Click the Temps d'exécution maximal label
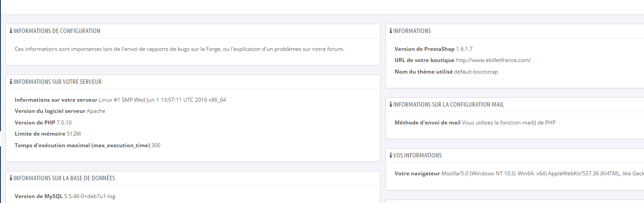The height and width of the screenshot is (203, 644). coord(82,145)
